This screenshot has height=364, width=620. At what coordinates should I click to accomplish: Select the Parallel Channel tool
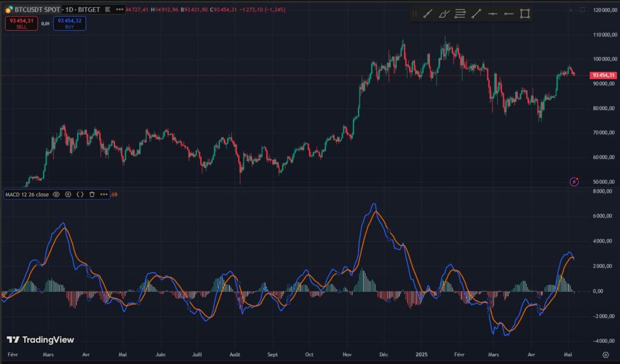click(461, 13)
